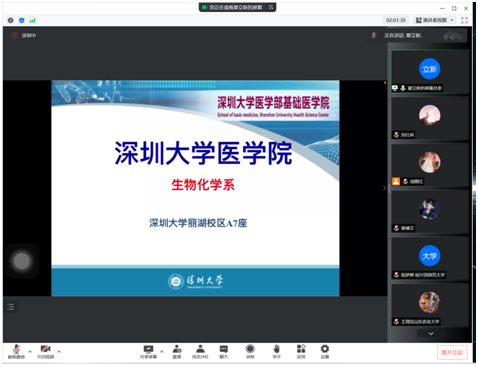
Task: Open the chat panel icon
Action: [x=224, y=352]
